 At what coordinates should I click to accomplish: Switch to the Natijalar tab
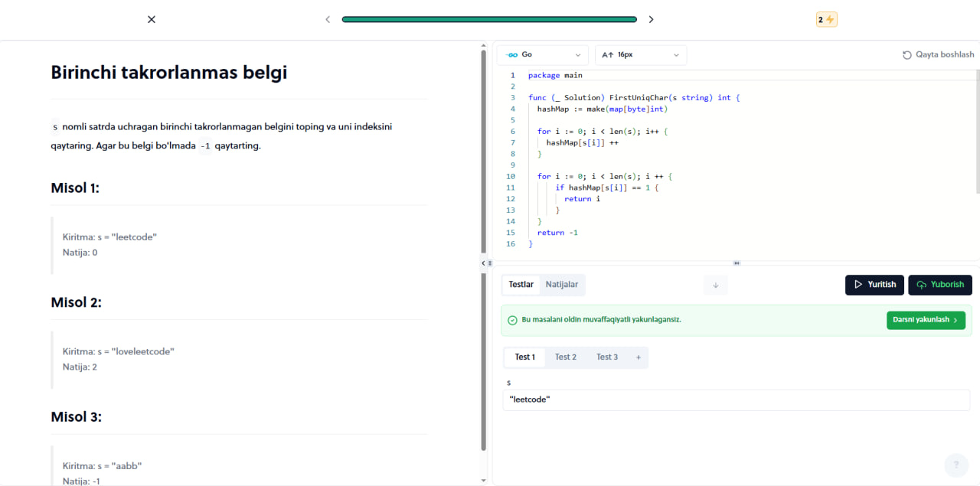562,285
